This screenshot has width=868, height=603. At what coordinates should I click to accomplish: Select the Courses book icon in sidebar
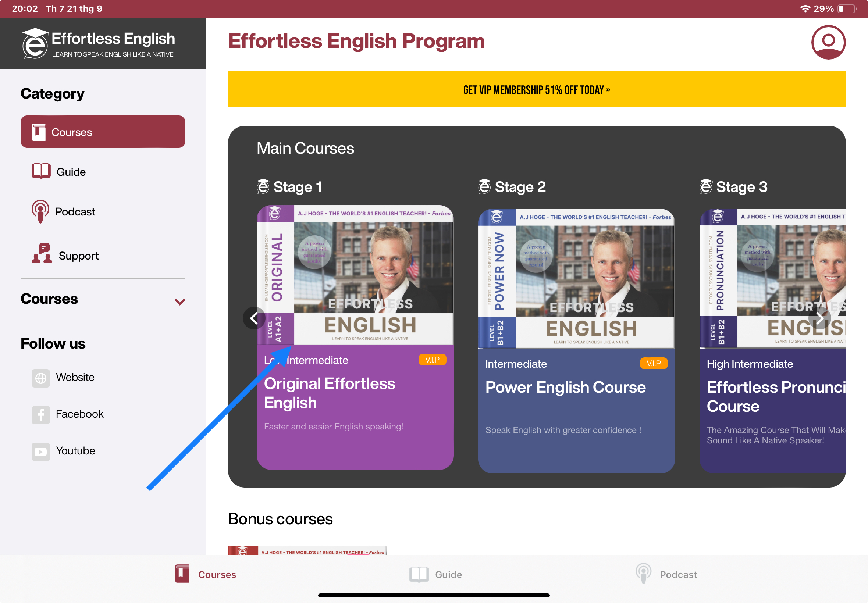39,132
